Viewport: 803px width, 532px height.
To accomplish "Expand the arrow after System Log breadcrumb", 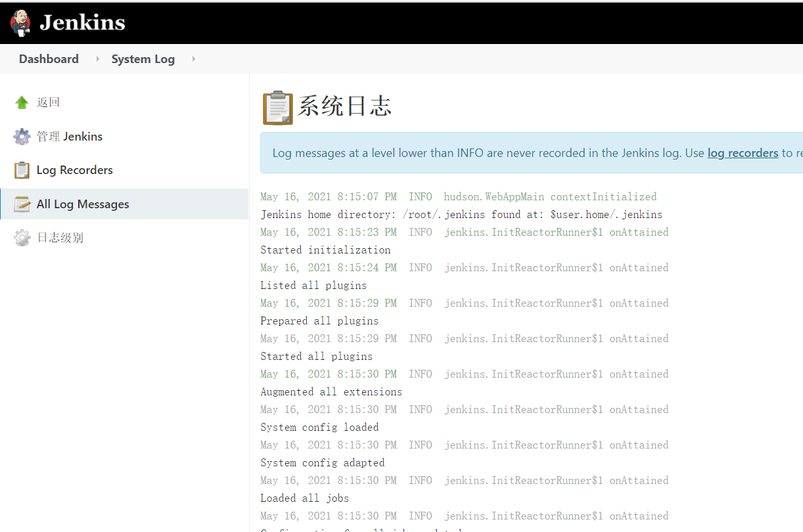I will coord(193,59).
